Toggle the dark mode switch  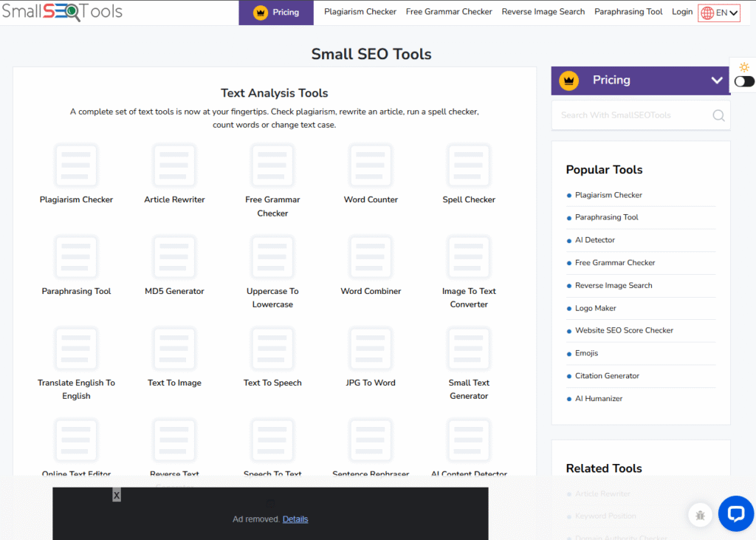pyautogui.click(x=744, y=81)
